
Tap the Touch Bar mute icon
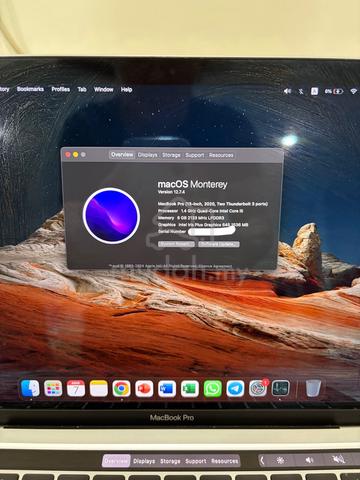point(338,460)
